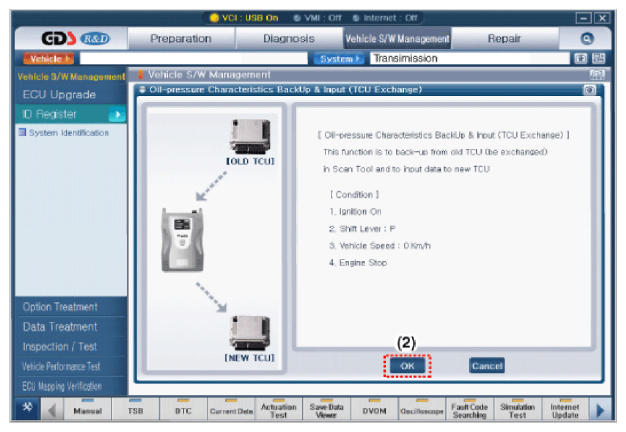The image size is (626, 432).
Task: Open Fault Code Searching tool
Action: pos(469,410)
